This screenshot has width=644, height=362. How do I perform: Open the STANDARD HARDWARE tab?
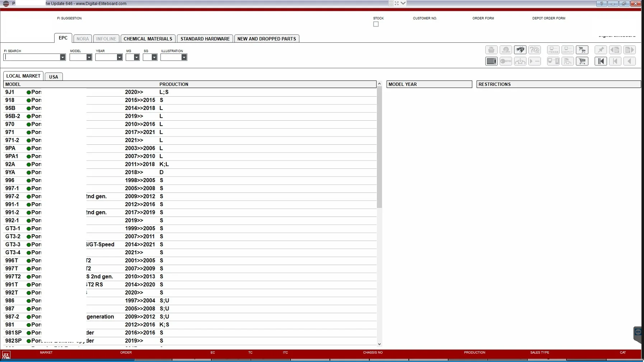tap(205, 39)
